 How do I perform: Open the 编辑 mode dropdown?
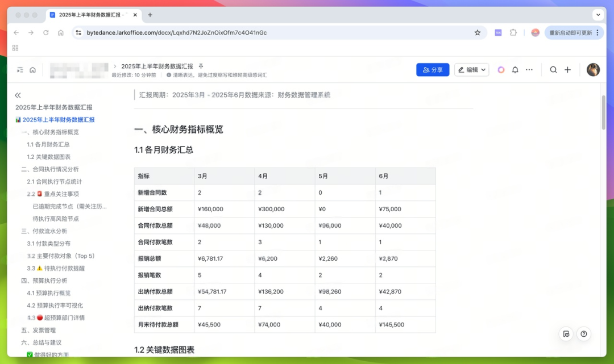[x=471, y=70]
